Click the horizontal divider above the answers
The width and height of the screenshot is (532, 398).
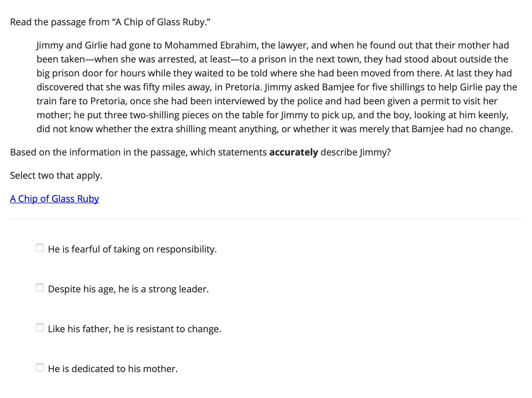click(x=265, y=219)
